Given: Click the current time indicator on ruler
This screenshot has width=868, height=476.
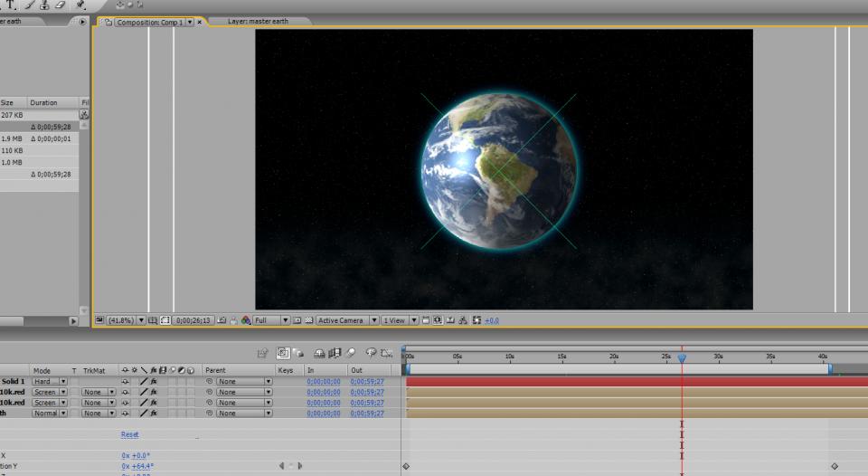Looking at the screenshot, I should pyautogui.click(x=682, y=358).
